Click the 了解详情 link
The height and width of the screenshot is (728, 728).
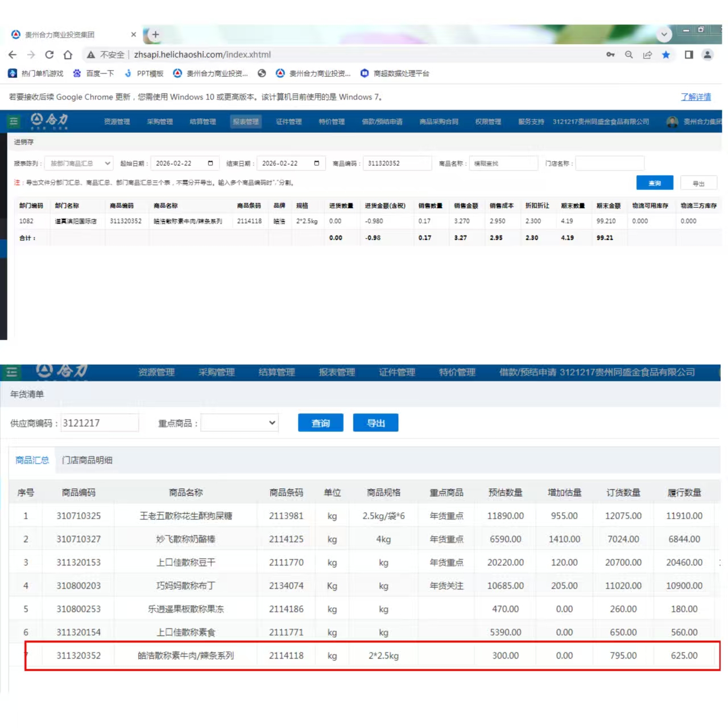696,97
